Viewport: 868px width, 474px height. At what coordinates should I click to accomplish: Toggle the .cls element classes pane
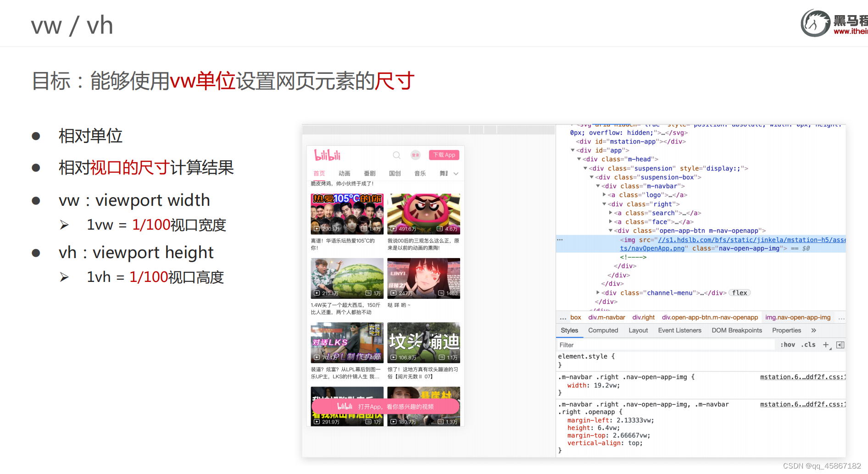click(808, 344)
